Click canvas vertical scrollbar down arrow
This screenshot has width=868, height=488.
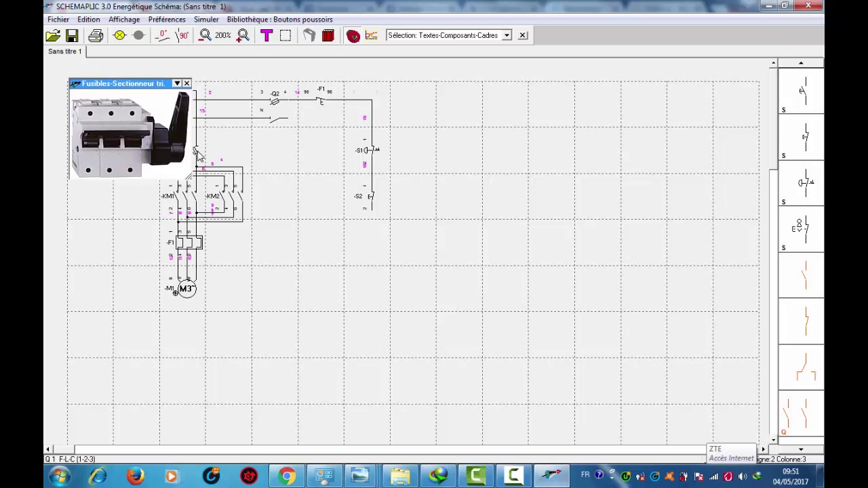click(x=773, y=440)
